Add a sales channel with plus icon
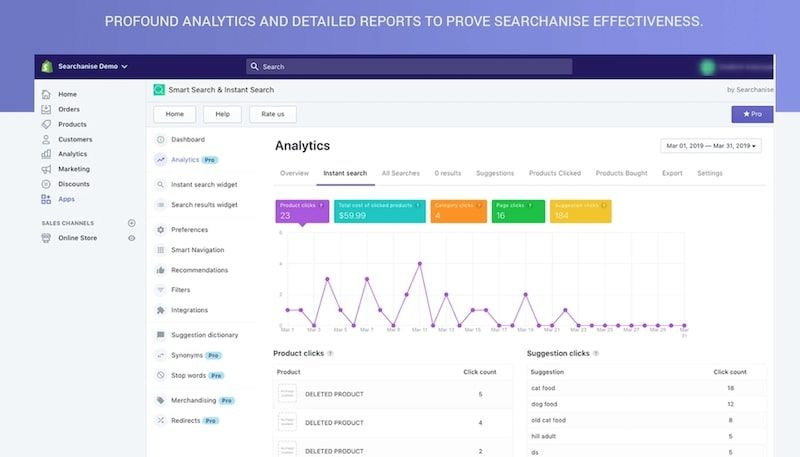 (x=132, y=223)
